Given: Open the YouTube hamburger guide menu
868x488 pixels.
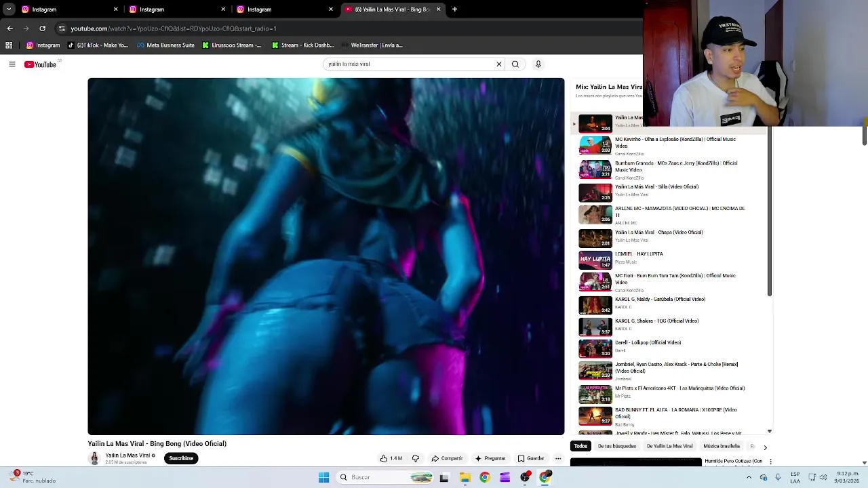Looking at the screenshot, I should pyautogui.click(x=12, y=64).
